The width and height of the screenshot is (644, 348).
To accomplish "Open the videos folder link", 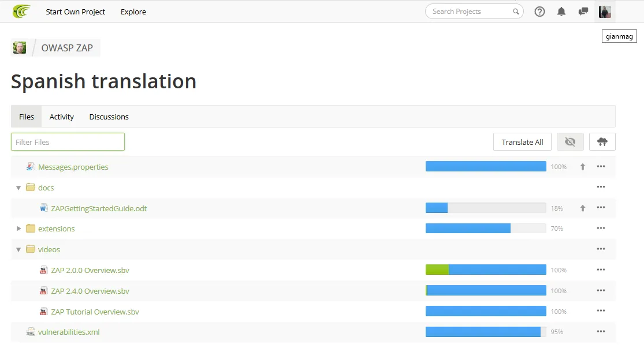I will tap(49, 249).
